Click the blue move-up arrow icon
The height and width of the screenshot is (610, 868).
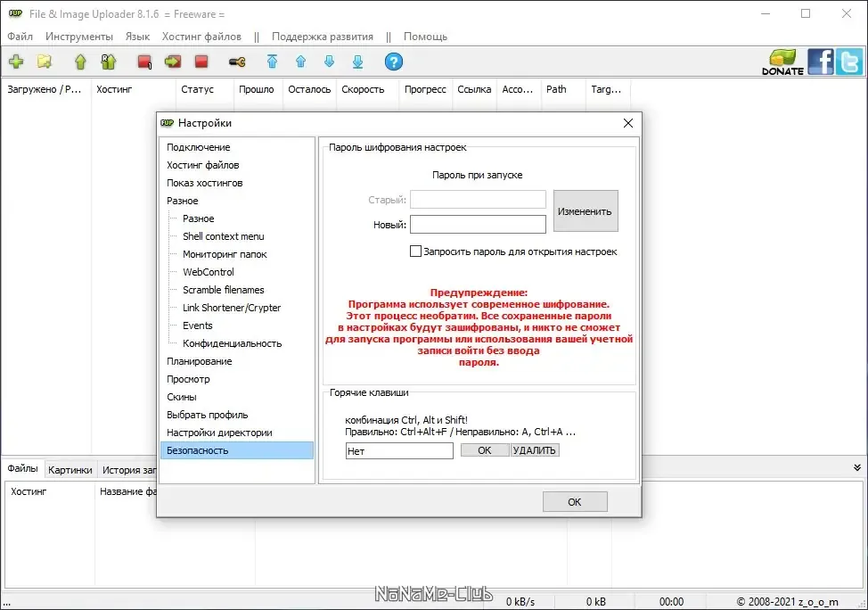300,62
